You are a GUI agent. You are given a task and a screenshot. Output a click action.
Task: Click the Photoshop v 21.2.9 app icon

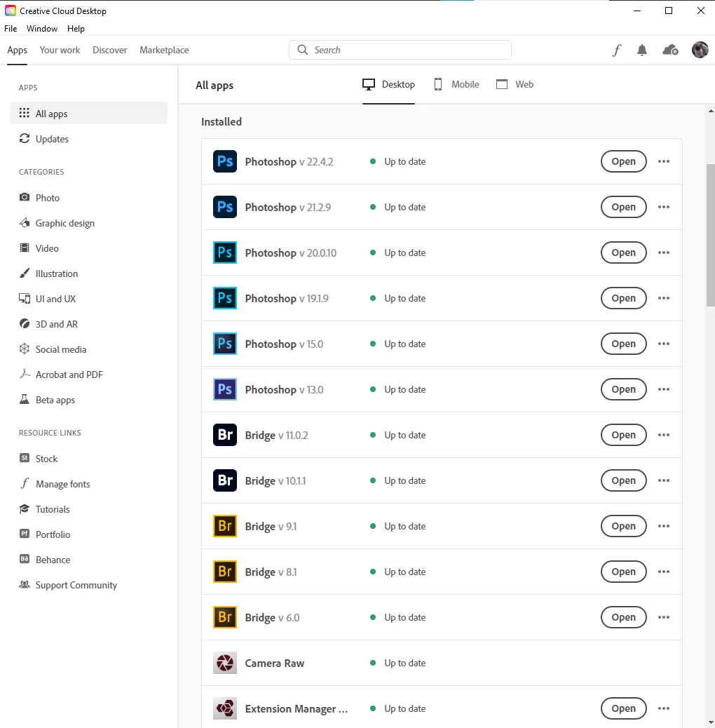coord(225,207)
